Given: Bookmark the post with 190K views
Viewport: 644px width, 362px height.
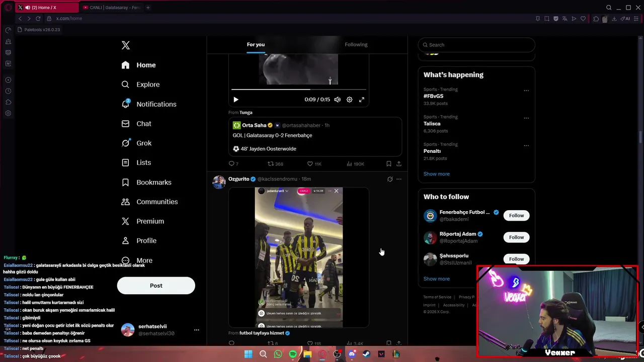Looking at the screenshot, I should [388, 164].
